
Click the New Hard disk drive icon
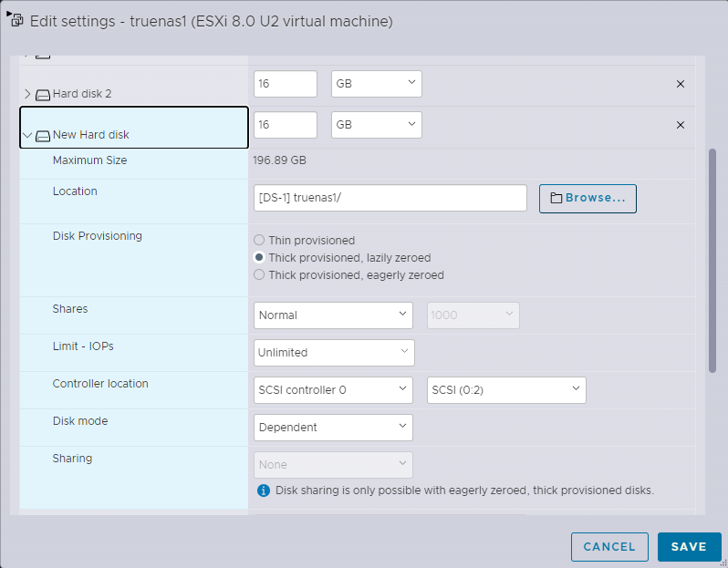43,136
